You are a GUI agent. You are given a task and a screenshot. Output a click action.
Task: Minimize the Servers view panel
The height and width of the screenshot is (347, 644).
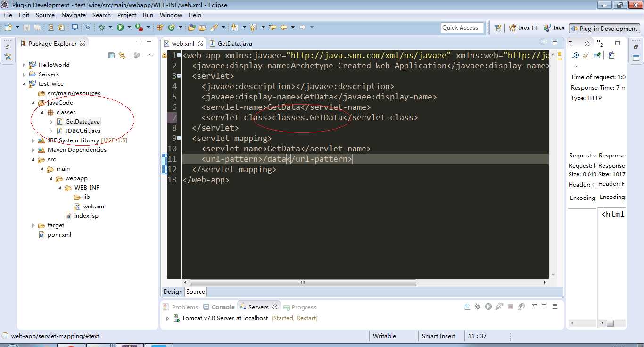pos(545,306)
